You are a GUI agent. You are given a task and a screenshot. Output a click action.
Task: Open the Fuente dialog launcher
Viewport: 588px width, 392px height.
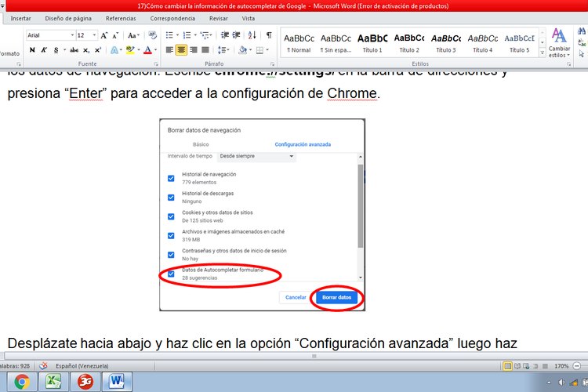[156, 64]
